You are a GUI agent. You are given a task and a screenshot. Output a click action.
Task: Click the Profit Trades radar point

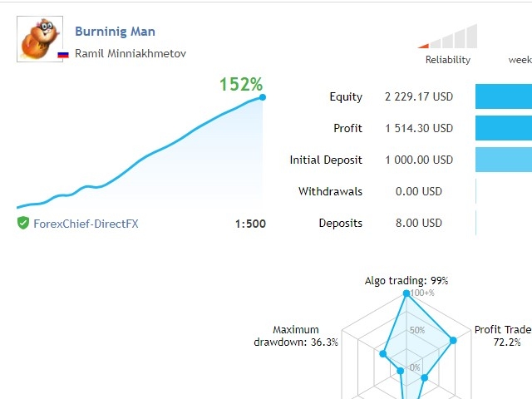(x=453, y=339)
